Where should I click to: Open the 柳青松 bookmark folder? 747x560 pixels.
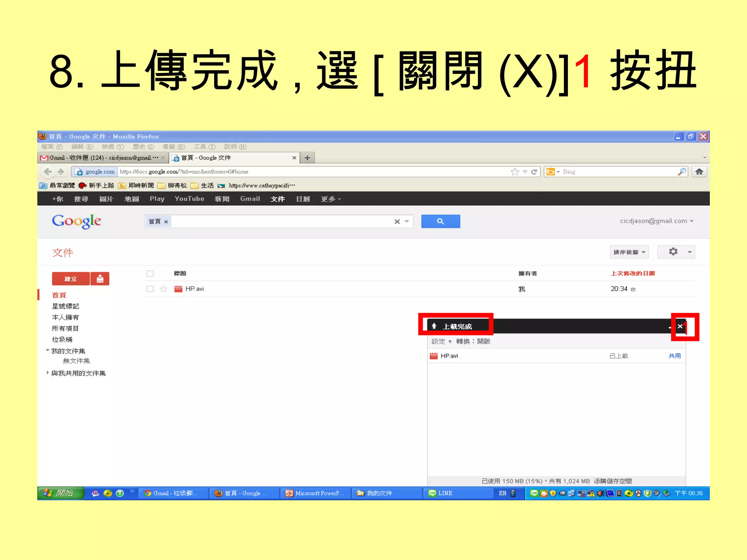(172, 186)
